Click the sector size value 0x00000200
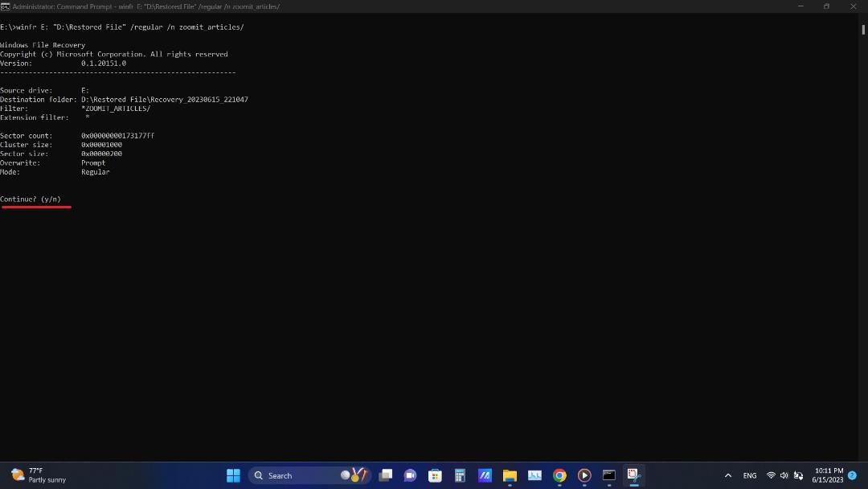Screen dimensions: 868x489 point(101,154)
